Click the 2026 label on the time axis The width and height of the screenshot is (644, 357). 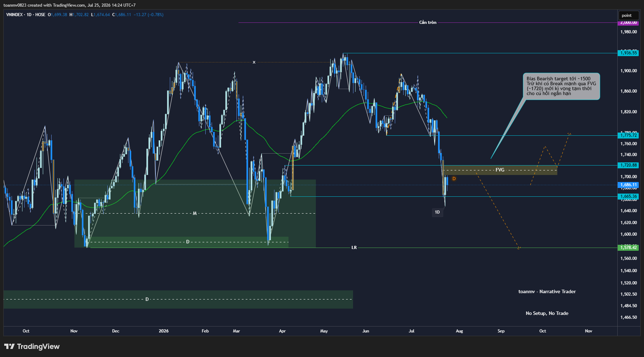coord(164,331)
